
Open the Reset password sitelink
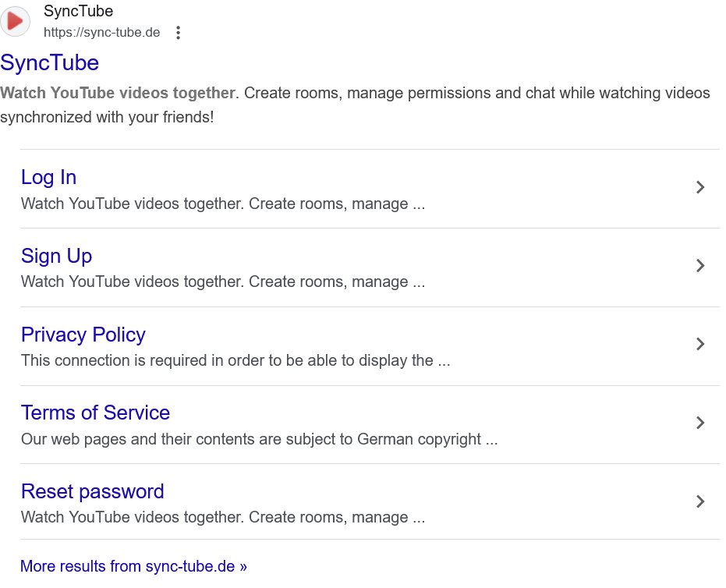pos(93,491)
